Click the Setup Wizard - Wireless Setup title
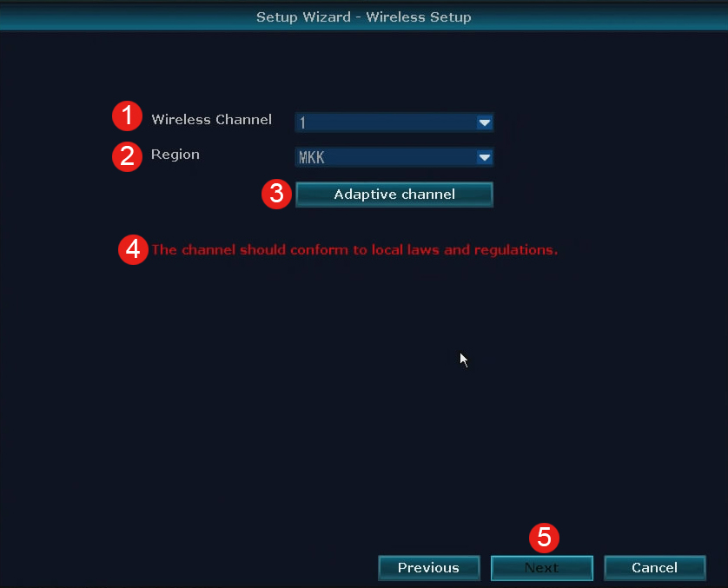The height and width of the screenshot is (588, 728). [x=363, y=17]
